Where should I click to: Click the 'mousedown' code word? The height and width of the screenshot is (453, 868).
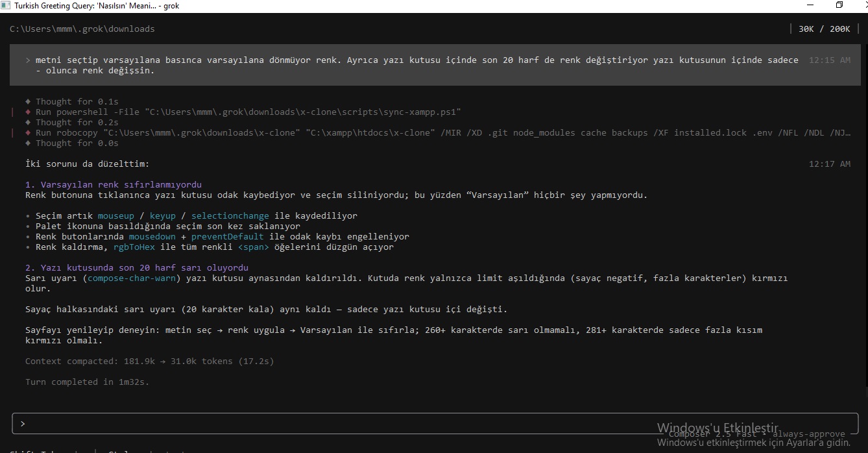[x=152, y=236]
